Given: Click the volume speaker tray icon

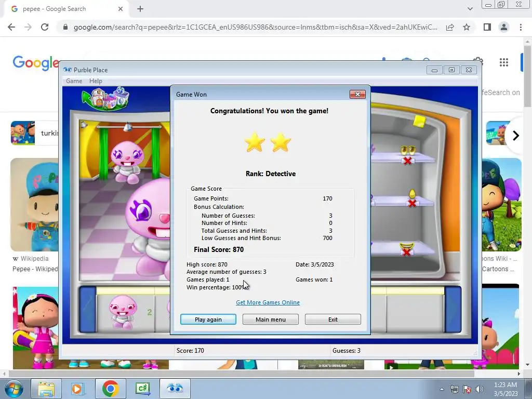Looking at the screenshot, I should pyautogui.click(x=479, y=389).
